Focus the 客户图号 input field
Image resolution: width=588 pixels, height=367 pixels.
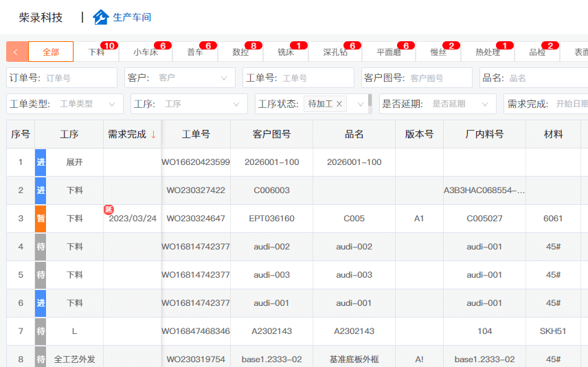[x=438, y=78]
